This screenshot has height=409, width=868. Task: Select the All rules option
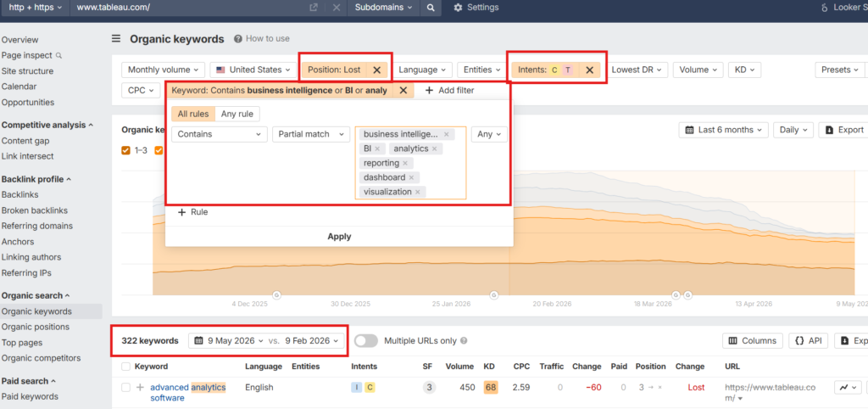pos(193,115)
